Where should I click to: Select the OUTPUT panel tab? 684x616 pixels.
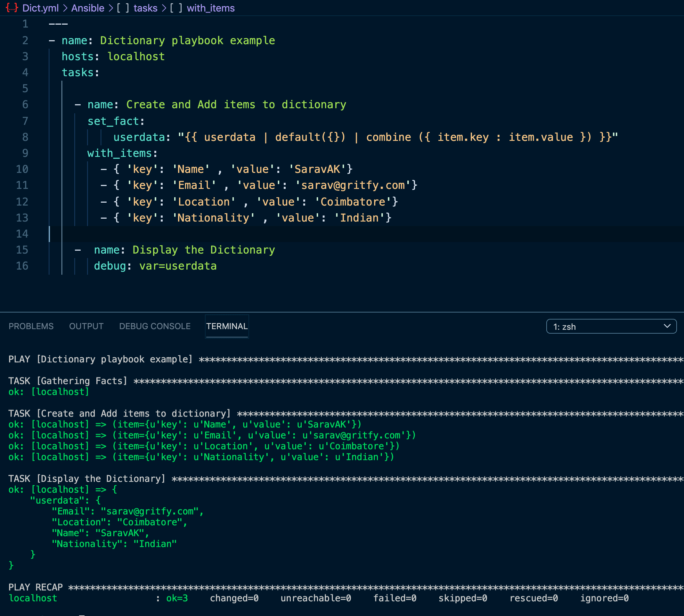(x=86, y=326)
